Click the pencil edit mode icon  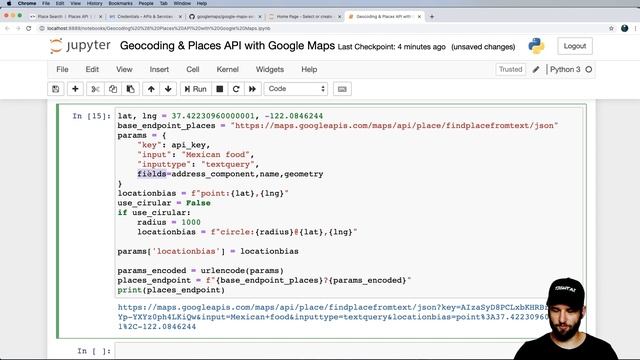point(536,69)
